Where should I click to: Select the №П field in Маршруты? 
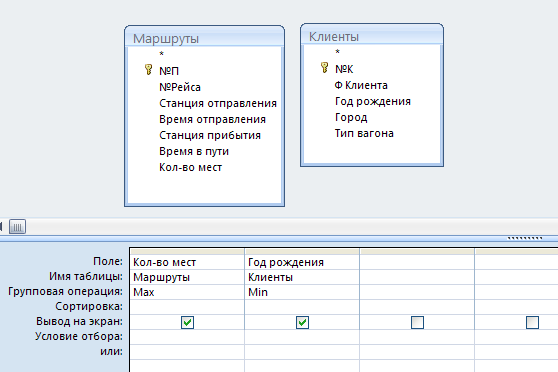169,71
